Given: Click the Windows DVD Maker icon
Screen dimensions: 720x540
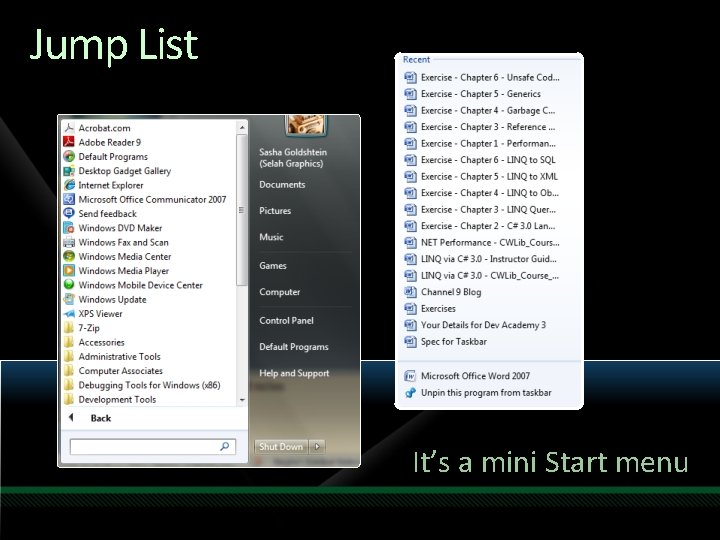Looking at the screenshot, I should 69,227.
